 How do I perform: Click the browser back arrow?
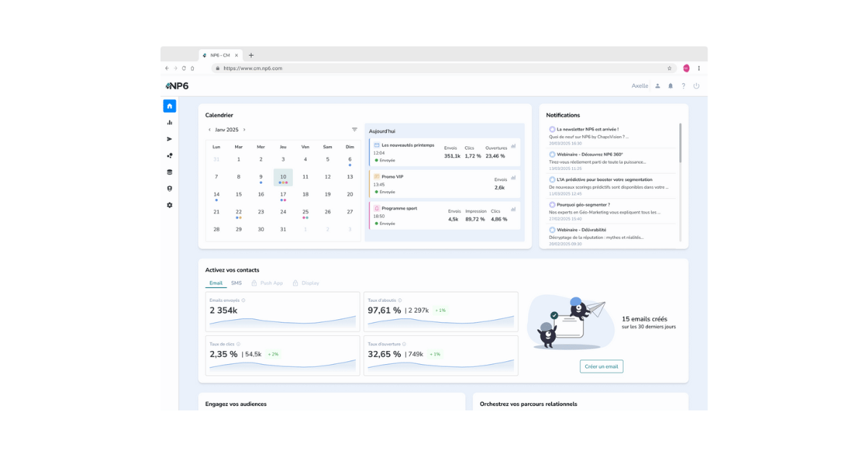[x=167, y=68]
